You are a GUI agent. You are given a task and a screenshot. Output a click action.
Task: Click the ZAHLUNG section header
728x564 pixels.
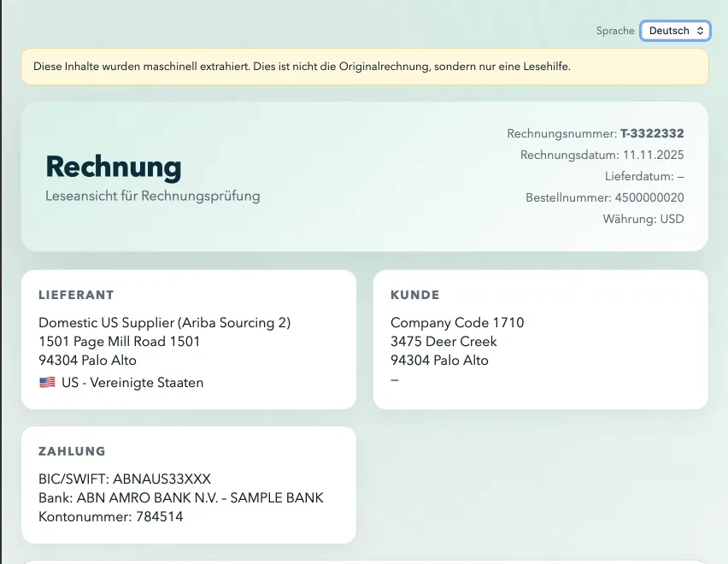pyautogui.click(x=72, y=451)
